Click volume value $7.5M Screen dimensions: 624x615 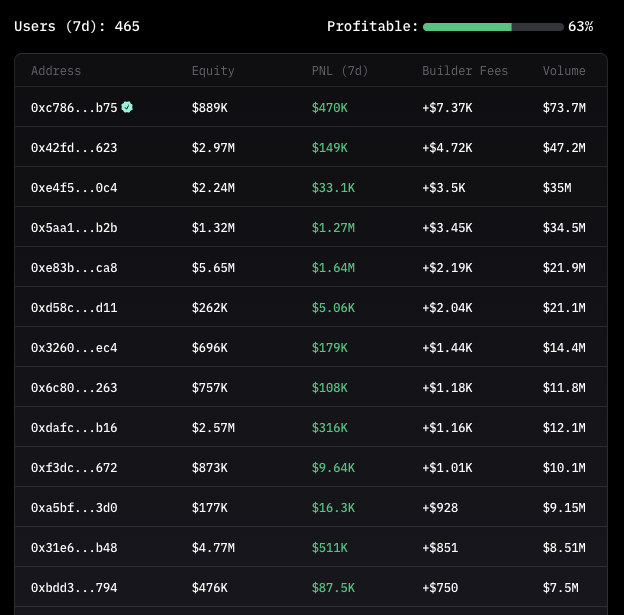click(x=561, y=588)
